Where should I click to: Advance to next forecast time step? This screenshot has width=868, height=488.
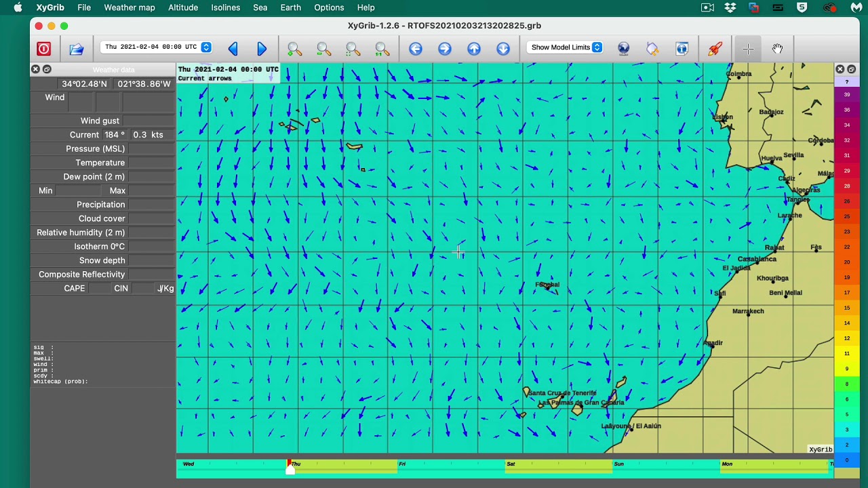[262, 49]
